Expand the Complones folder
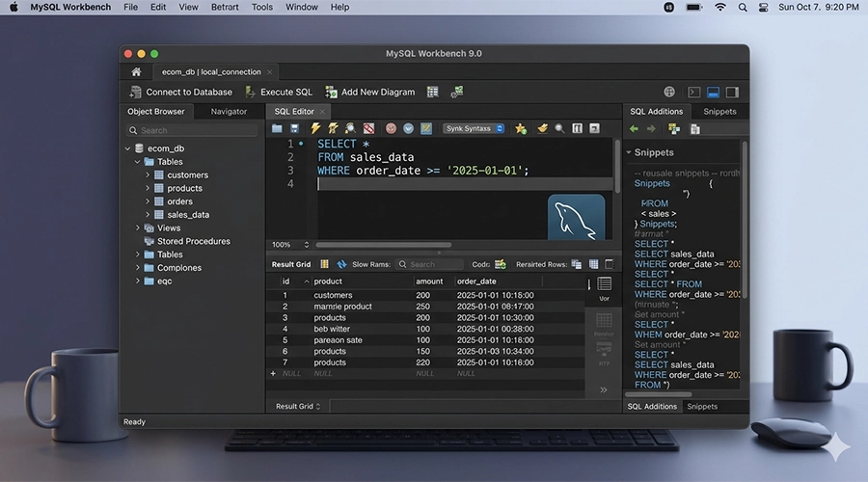This screenshot has height=482, width=868. coord(137,268)
